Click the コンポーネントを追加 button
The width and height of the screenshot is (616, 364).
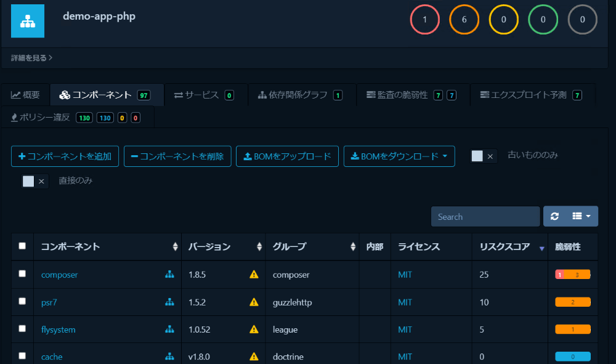click(x=65, y=156)
